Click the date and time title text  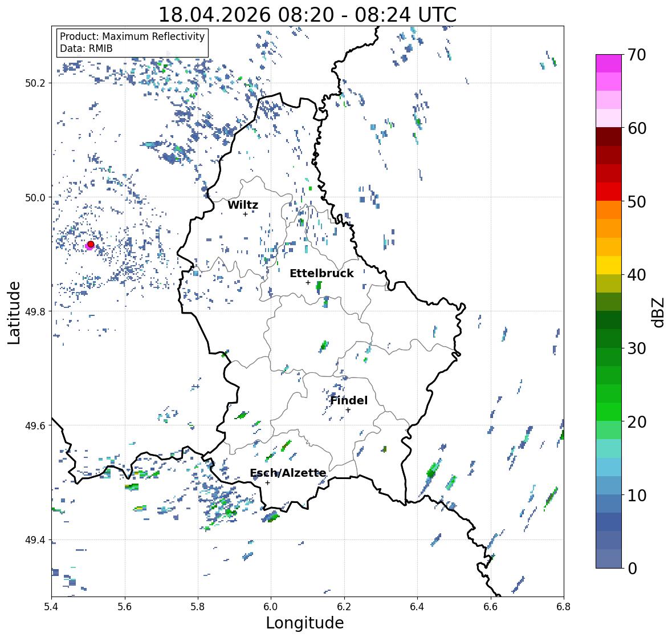307,15
